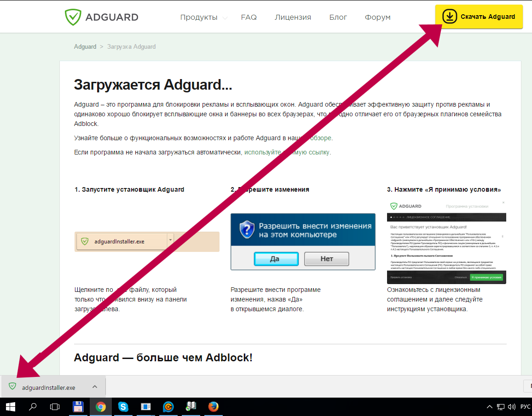Viewport: 532px width, 416px height.
Task: Open Skype from the taskbar
Action: click(x=123, y=407)
